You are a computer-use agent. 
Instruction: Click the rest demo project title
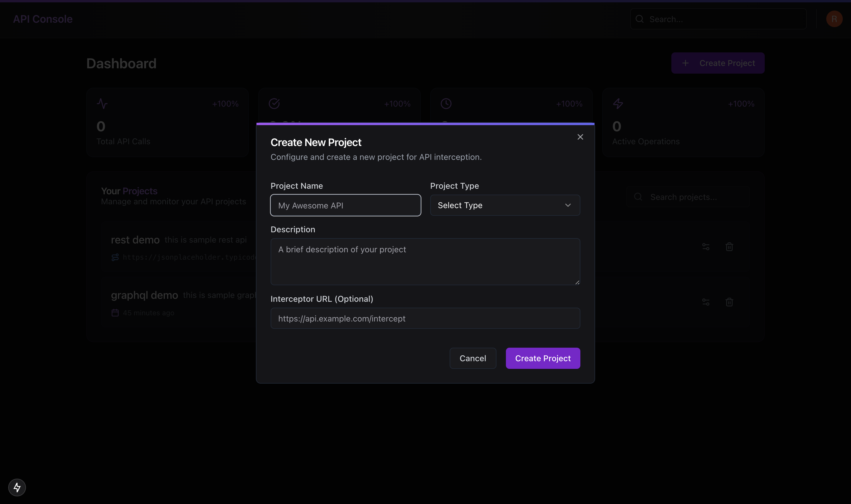coord(135,240)
